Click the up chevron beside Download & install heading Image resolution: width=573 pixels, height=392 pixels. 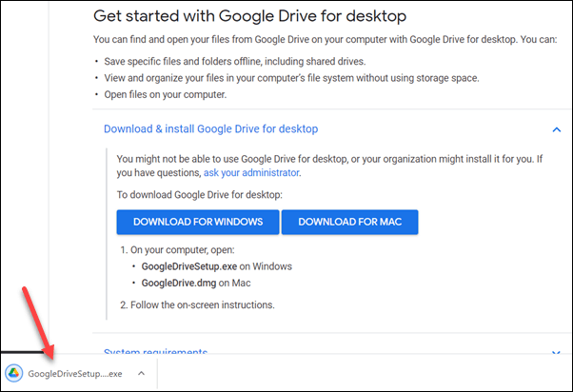coord(557,129)
